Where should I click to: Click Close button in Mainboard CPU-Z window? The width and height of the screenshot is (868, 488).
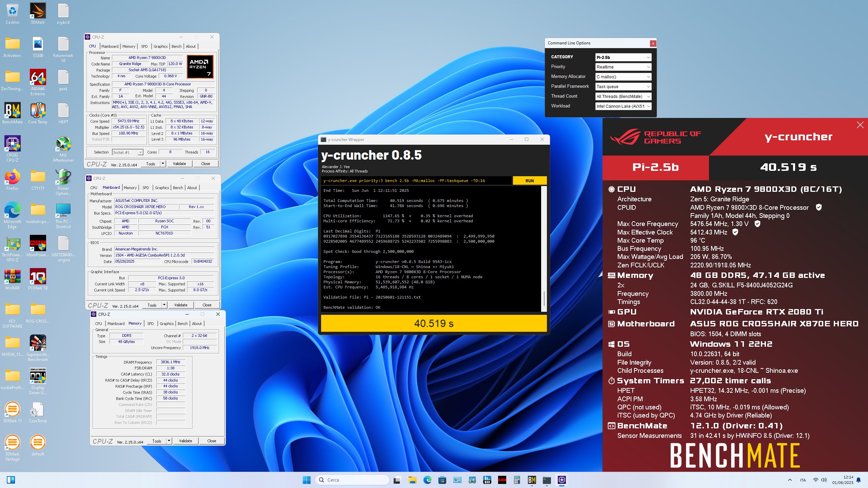207,305
